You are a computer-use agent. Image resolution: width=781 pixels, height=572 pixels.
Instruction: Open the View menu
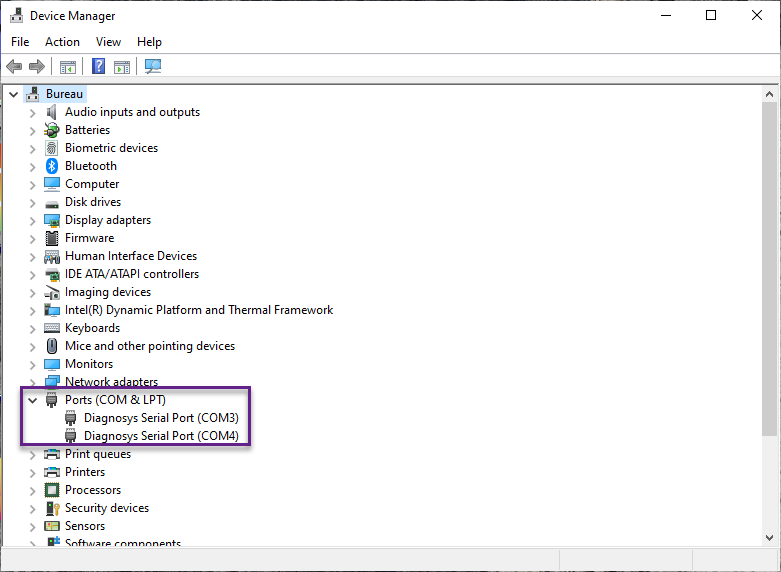[108, 42]
